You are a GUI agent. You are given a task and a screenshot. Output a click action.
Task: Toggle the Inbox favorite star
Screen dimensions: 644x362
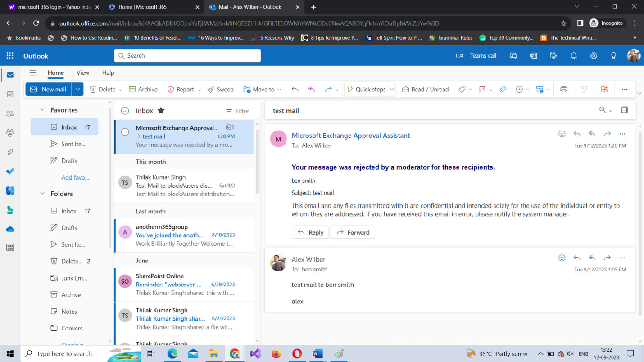(x=161, y=111)
